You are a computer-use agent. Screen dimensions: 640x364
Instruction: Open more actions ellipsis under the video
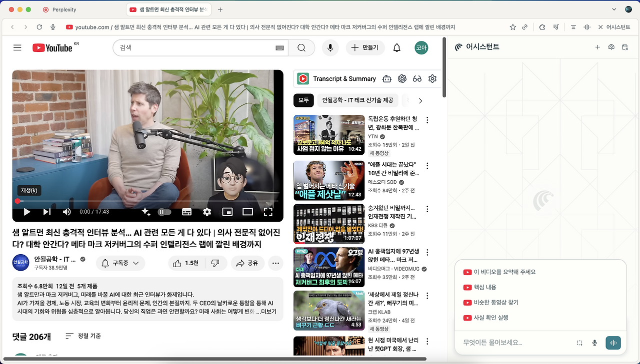[275, 263]
